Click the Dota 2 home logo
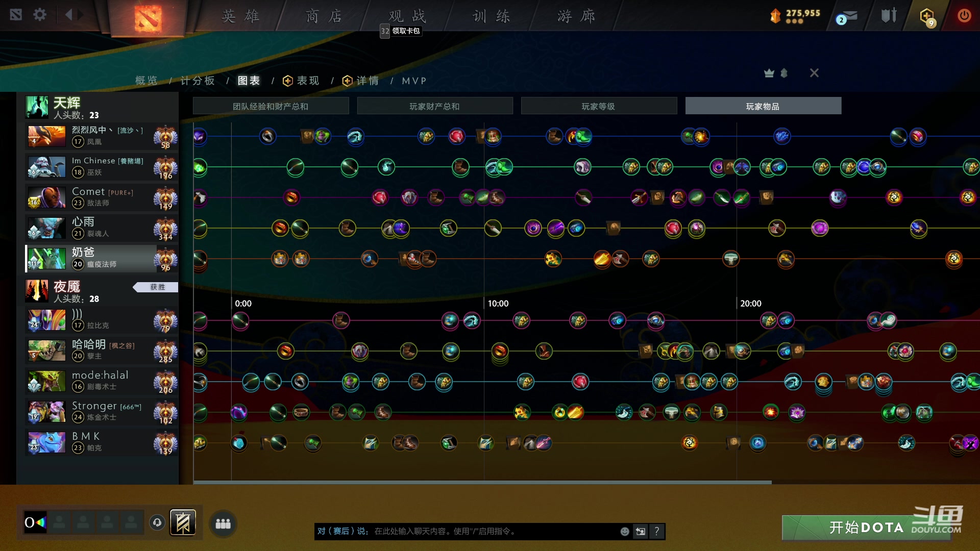The image size is (980, 551). click(148, 18)
